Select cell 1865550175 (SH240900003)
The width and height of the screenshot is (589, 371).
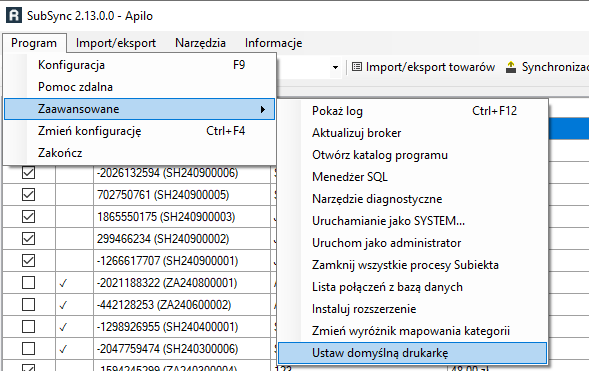click(182, 217)
